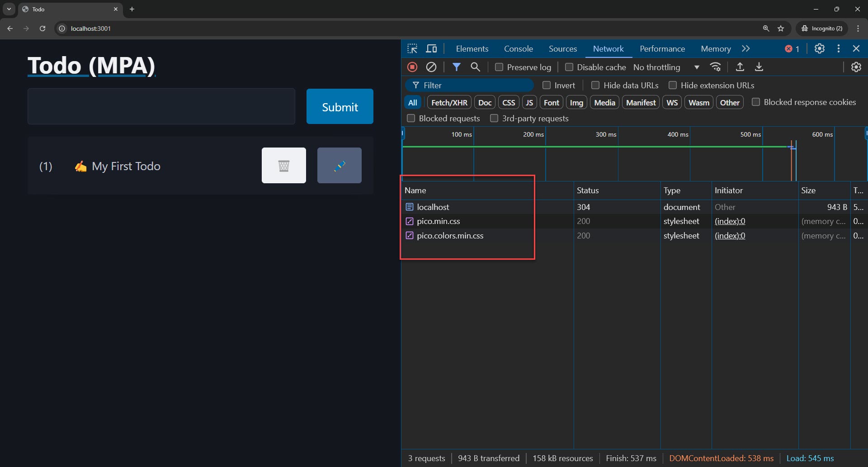Switch to the Performance tab
868x467 pixels.
coord(662,48)
